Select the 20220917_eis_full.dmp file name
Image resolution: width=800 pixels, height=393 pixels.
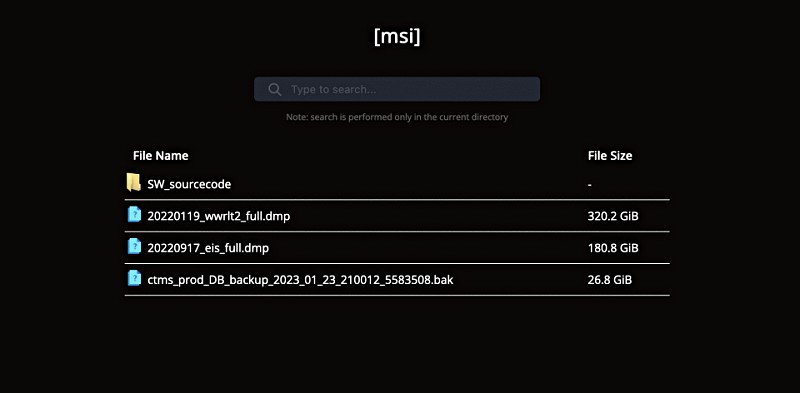point(208,248)
